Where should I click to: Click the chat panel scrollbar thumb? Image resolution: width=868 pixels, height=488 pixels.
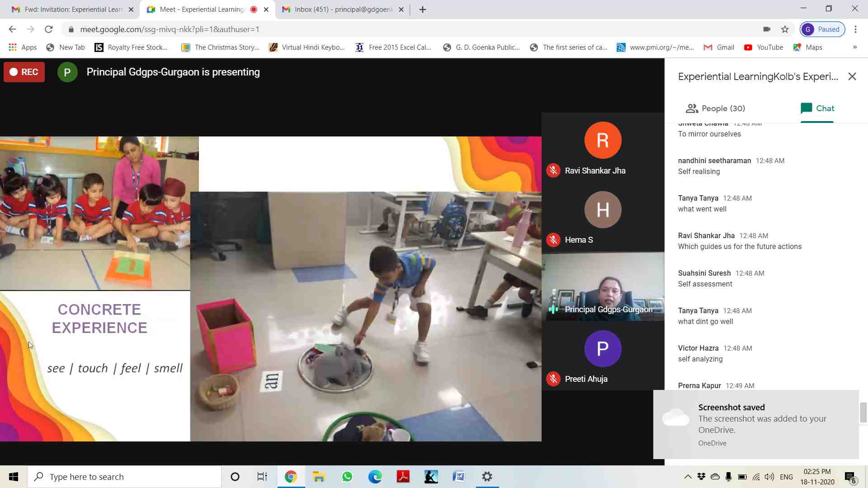[863, 412]
